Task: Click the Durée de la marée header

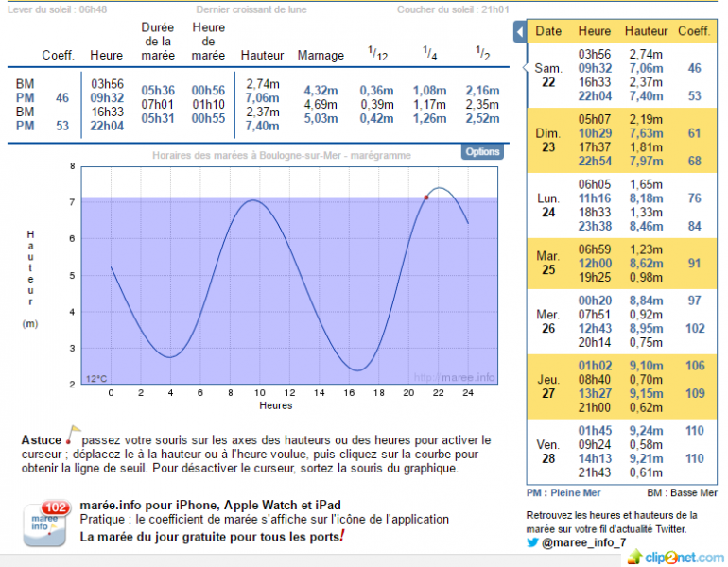Action: [x=158, y=42]
